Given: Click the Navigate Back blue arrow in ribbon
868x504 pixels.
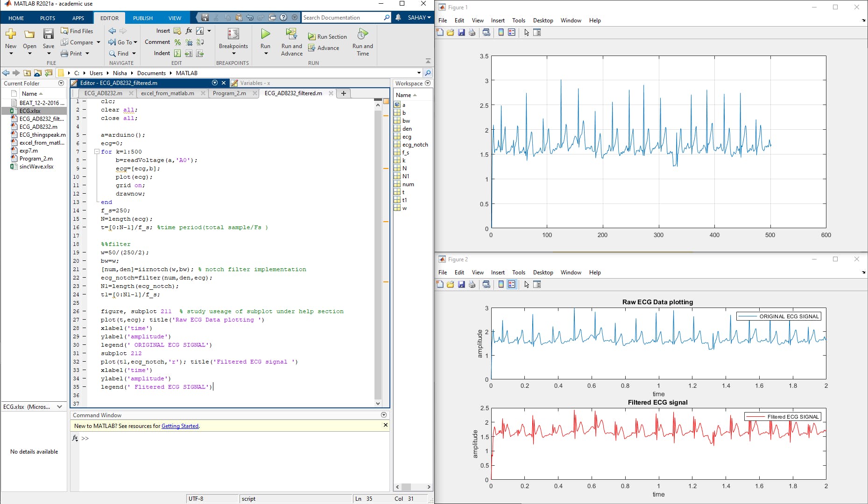Looking at the screenshot, I should [112, 31].
